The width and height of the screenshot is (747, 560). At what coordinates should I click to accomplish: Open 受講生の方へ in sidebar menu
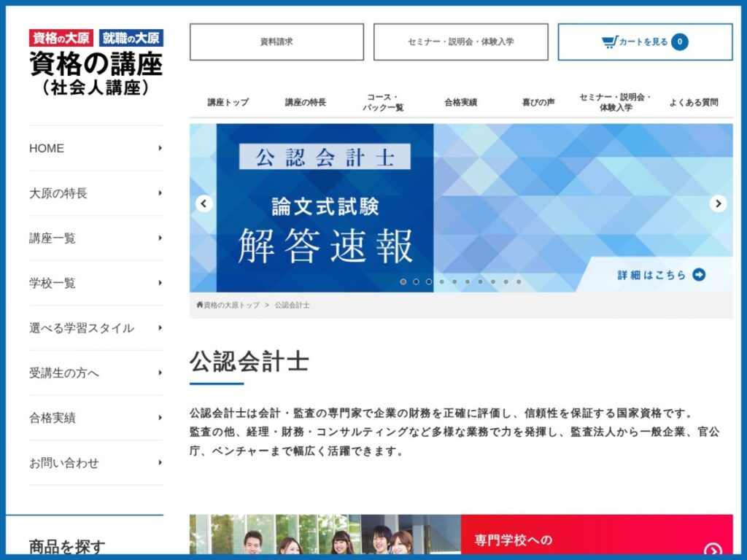click(x=96, y=373)
